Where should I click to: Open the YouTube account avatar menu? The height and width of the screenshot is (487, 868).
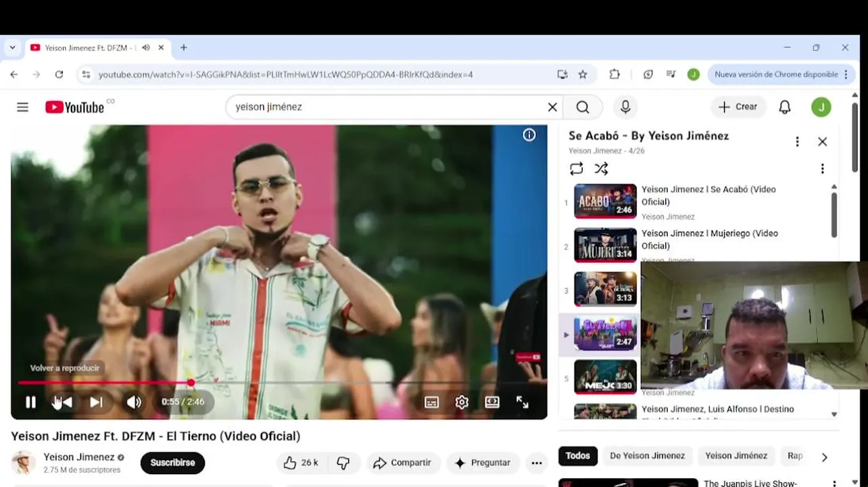[821, 107]
